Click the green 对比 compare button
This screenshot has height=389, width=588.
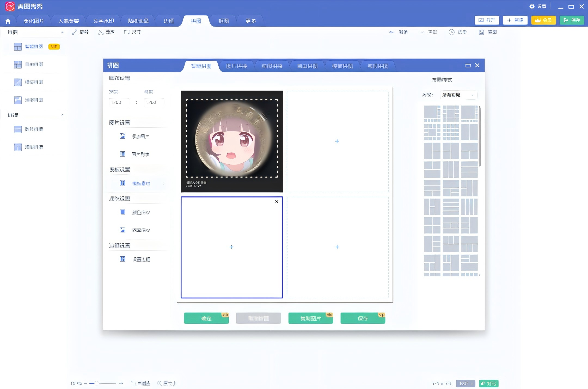coord(489,384)
